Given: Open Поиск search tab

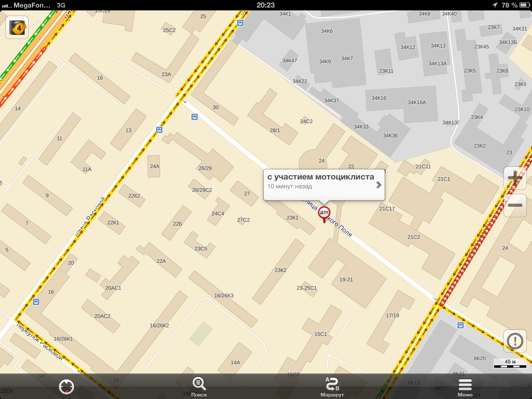Looking at the screenshot, I should click(x=199, y=387).
